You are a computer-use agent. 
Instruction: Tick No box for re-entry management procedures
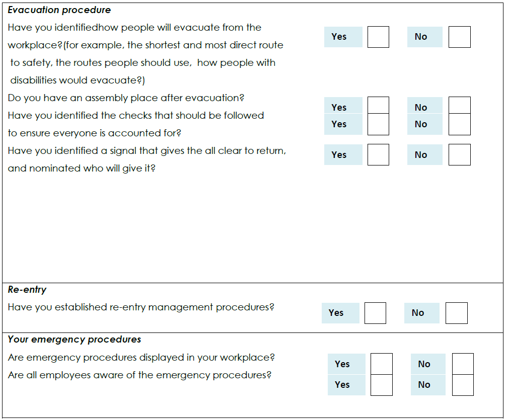456,313
